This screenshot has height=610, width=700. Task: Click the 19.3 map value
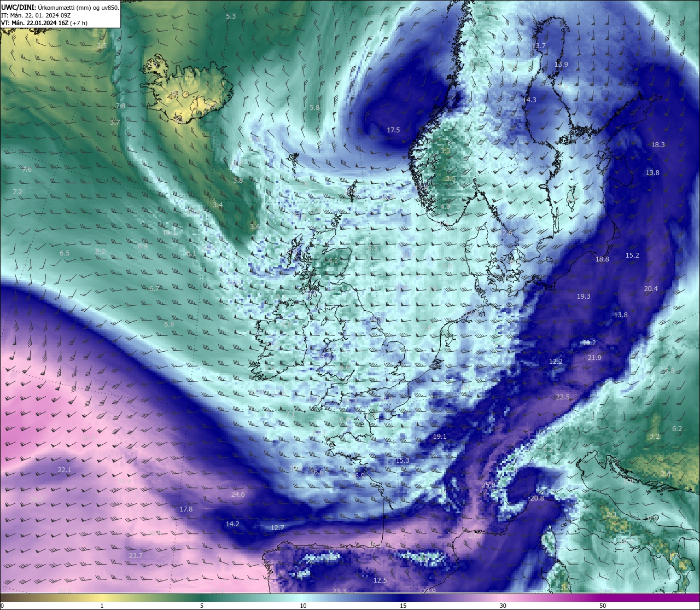coord(584,297)
